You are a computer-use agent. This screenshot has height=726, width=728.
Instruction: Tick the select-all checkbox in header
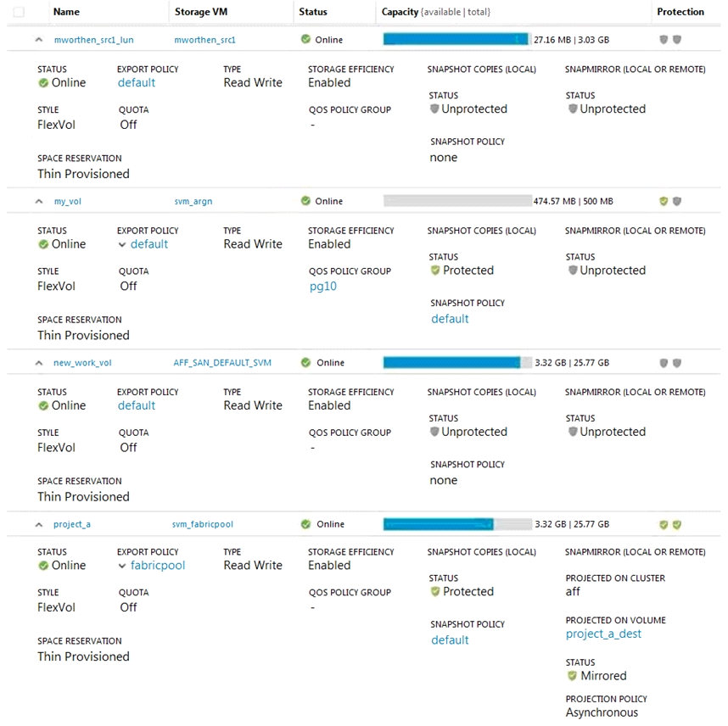tap(19, 12)
